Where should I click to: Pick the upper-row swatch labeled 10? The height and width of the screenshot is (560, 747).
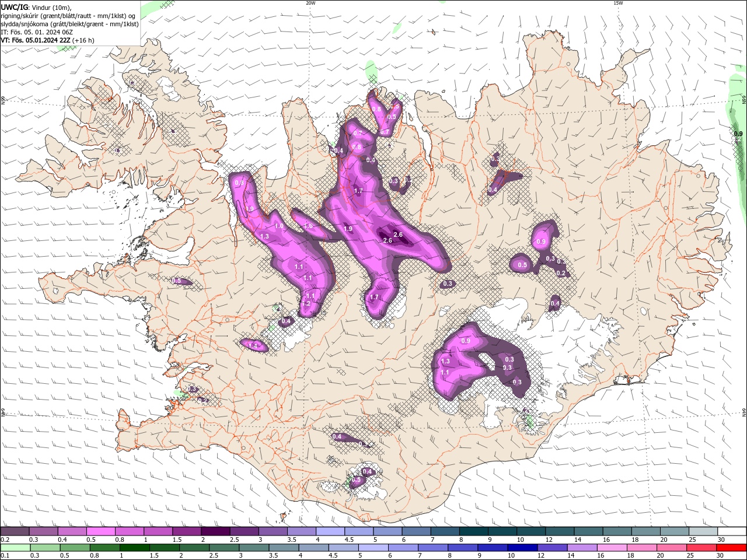(x=530, y=531)
